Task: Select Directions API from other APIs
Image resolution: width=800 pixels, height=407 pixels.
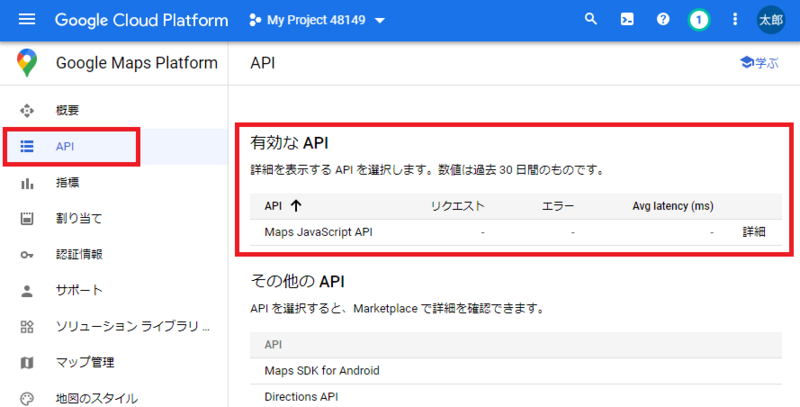Action: [x=300, y=397]
